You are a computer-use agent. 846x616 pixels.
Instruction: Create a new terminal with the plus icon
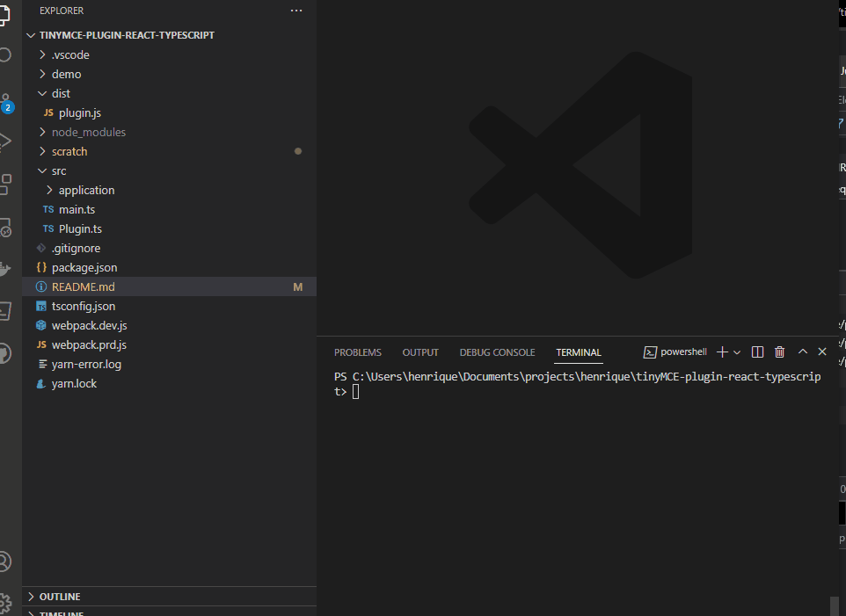tap(721, 351)
